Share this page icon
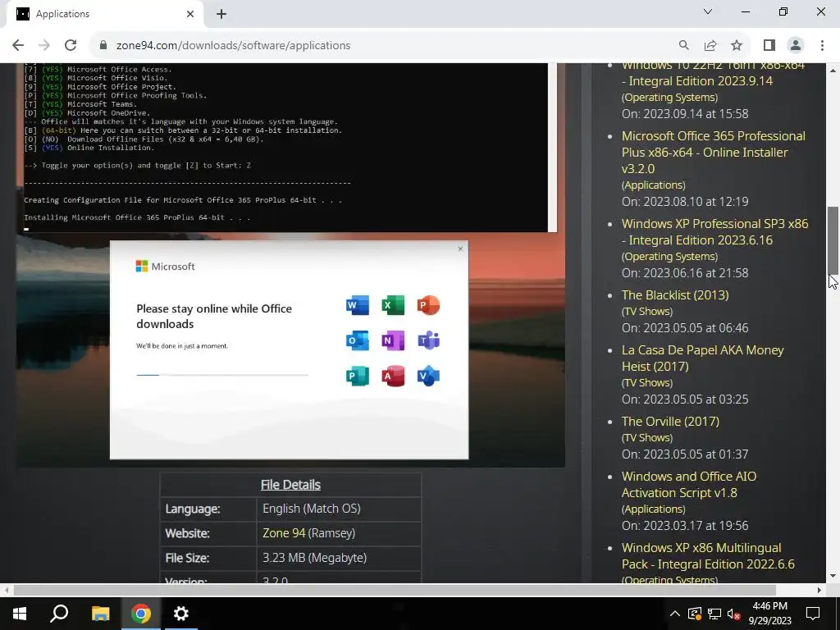This screenshot has width=840, height=630. (x=710, y=46)
